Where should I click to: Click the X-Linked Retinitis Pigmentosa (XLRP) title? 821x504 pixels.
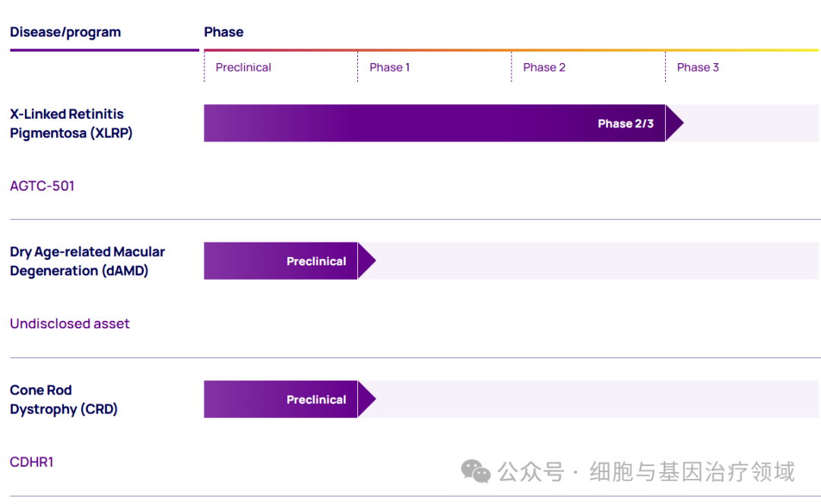click(x=71, y=124)
